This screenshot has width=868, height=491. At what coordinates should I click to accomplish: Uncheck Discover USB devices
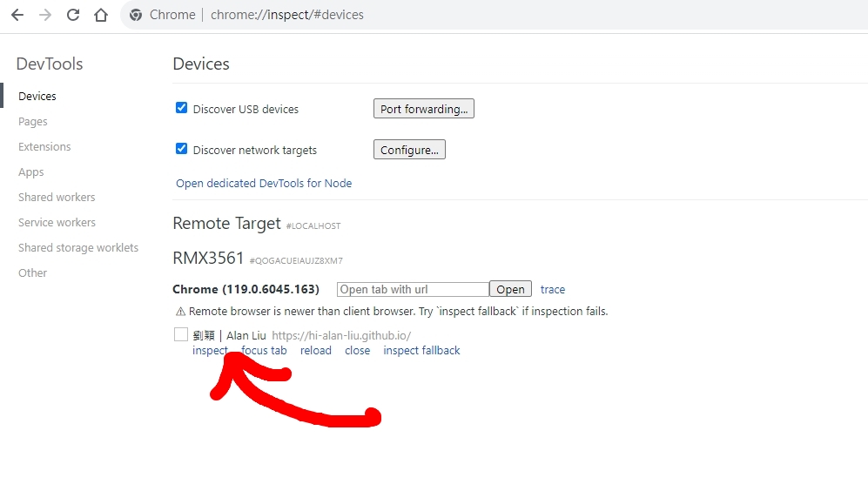point(181,108)
